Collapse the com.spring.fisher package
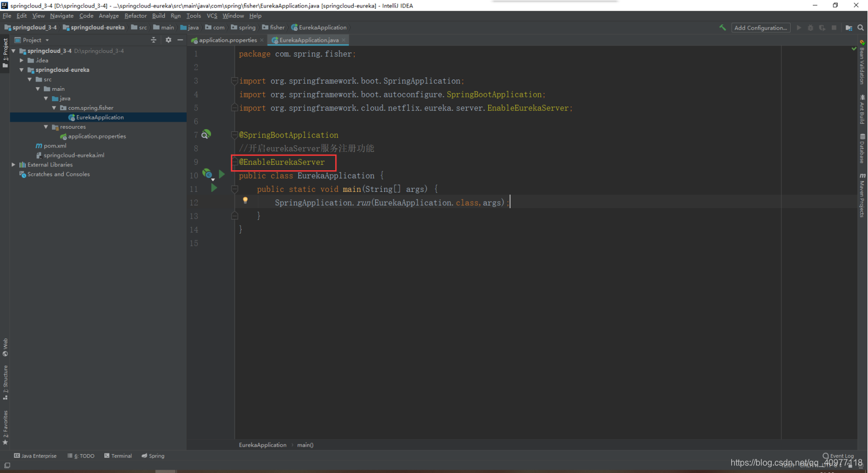The height and width of the screenshot is (473, 868). pyautogui.click(x=54, y=108)
